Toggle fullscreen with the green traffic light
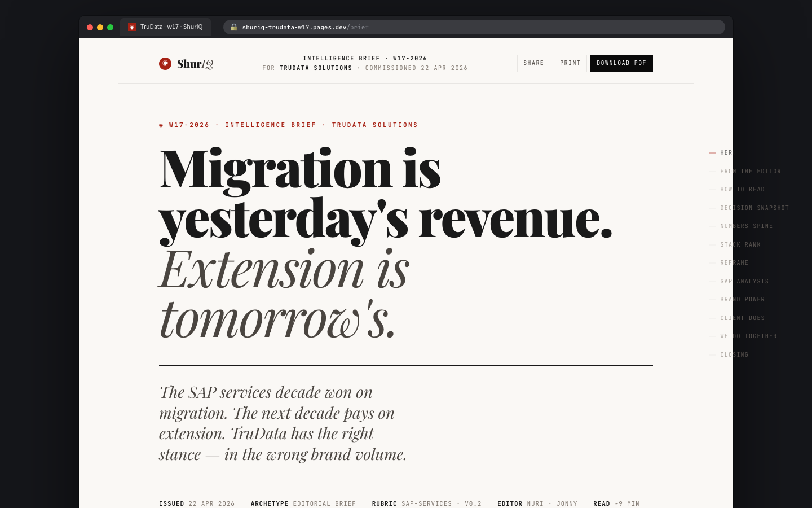The height and width of the screenshot is (508, 812). pos(110,27)
